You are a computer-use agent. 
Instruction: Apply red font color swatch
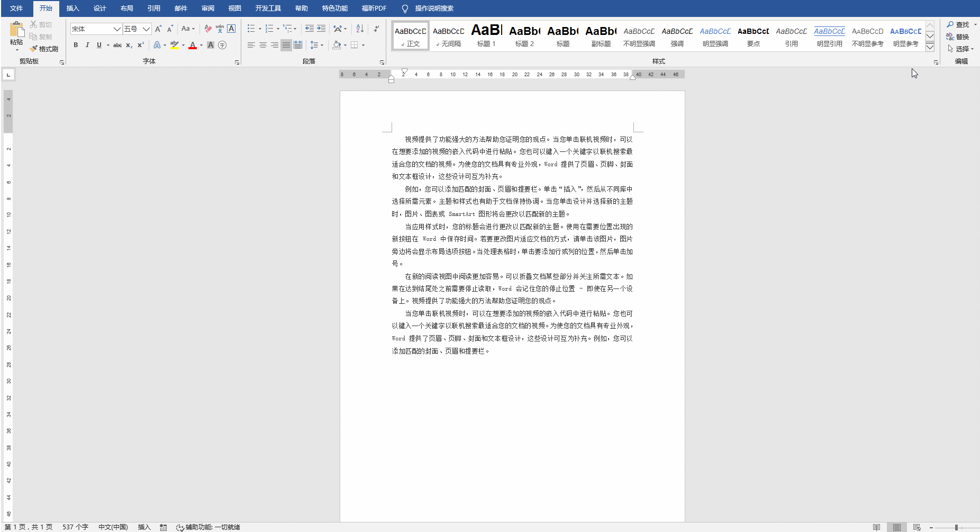click(x=192, y=46)
